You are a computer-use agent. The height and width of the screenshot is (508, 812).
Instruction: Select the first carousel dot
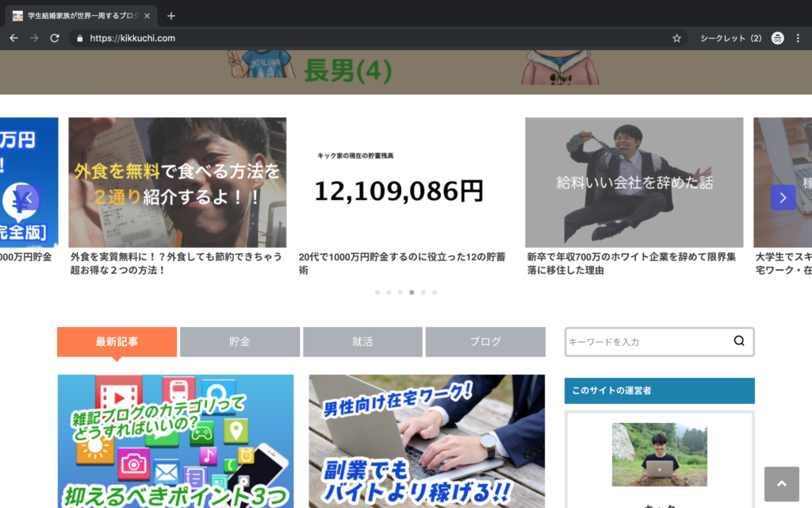(377, 292)
